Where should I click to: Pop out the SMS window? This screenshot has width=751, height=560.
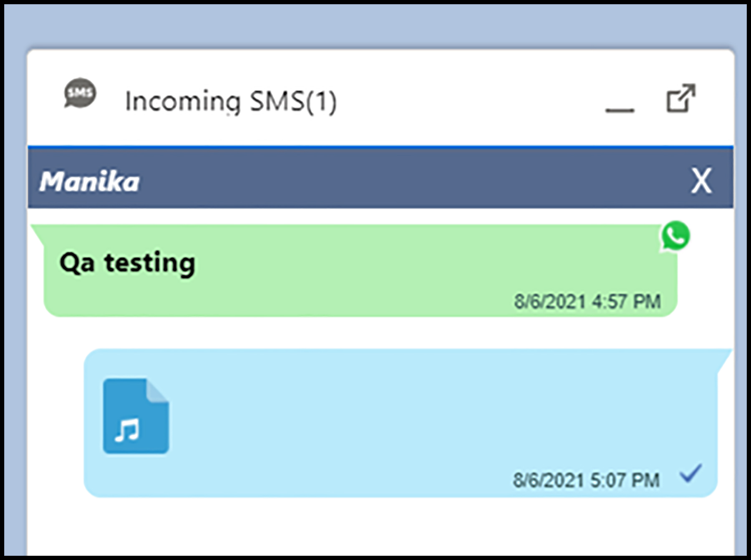pyautogui.click(x=681, y=98)
